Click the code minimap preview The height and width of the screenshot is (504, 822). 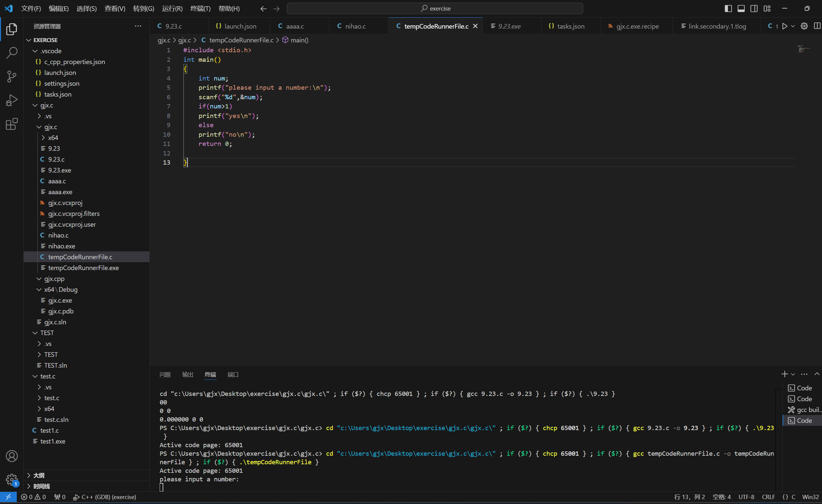[803, 49]
